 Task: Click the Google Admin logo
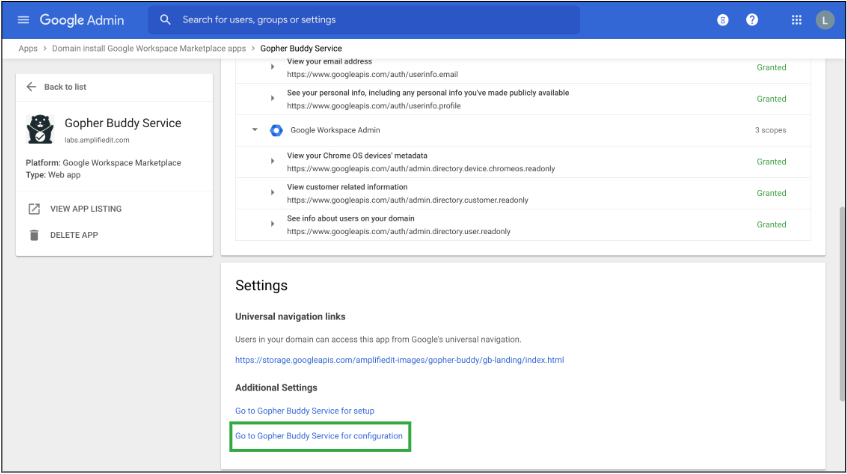point(82,20)
